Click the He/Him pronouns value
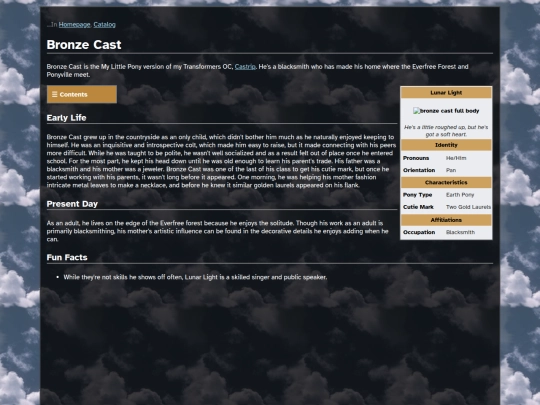Screen dimensions: 540x405 pos(456,158)
